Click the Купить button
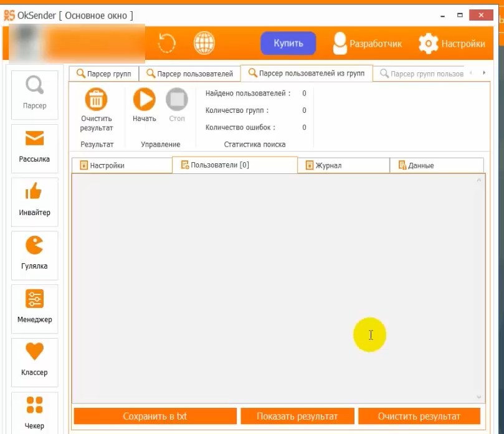The image size is (504, 434). pyautogui.click(x=288, y=44)
